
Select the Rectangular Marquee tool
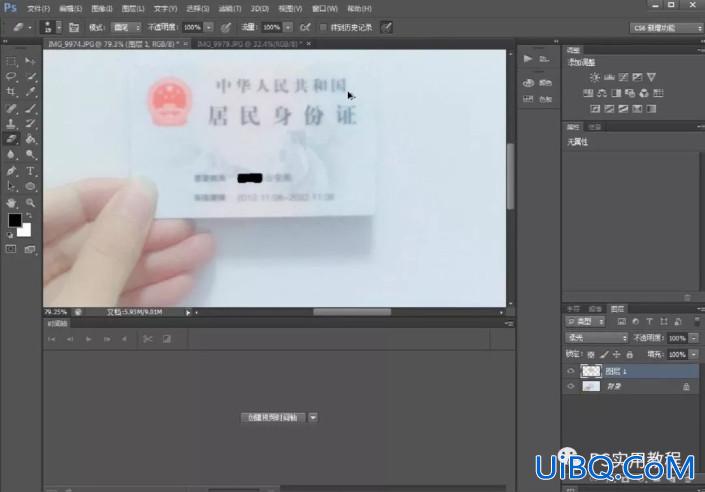tap(11, 61)
